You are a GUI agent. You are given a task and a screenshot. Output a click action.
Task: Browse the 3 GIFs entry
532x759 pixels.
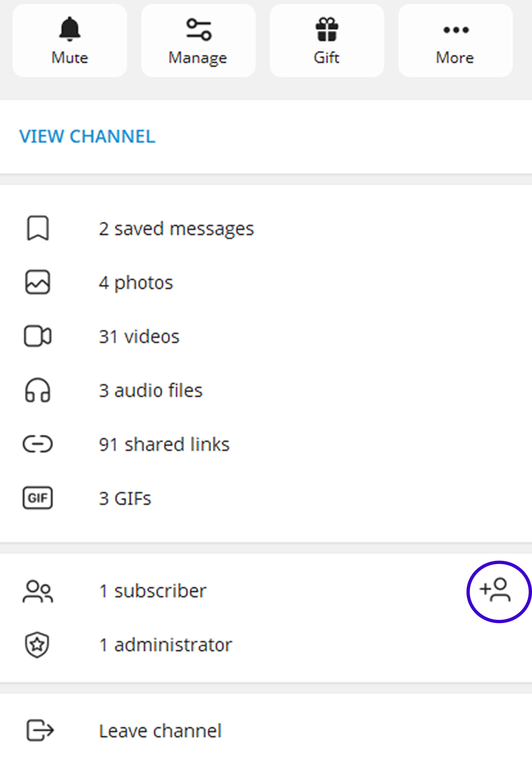pos(125,498)
